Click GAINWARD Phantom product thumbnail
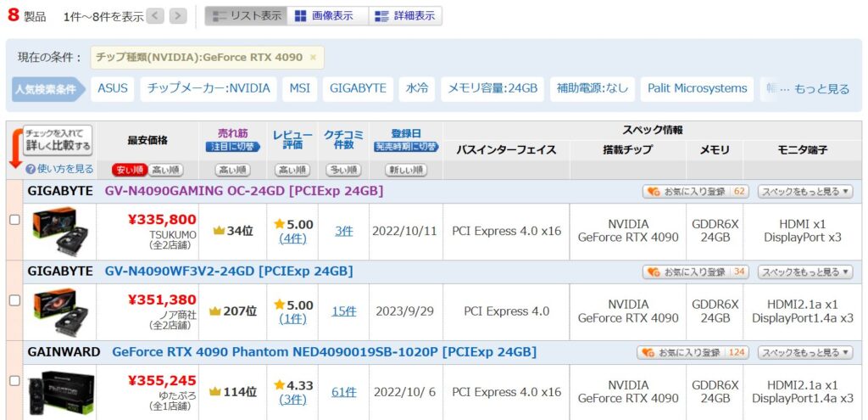This screenshot has height=420, width=868. pyautogui.click(x=60, y=394)
